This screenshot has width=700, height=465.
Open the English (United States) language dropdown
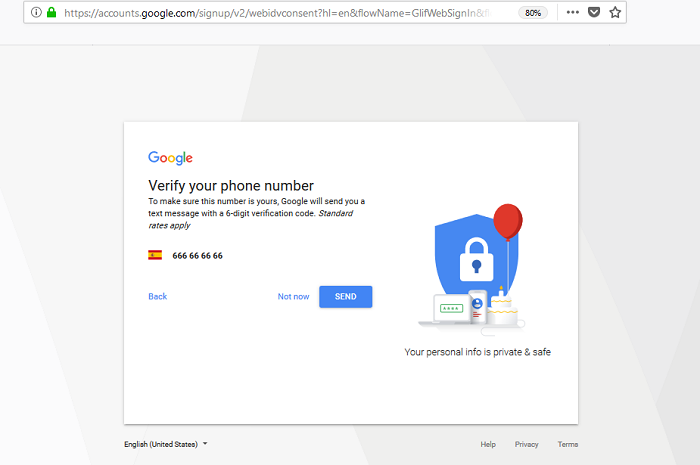(166, 444)
